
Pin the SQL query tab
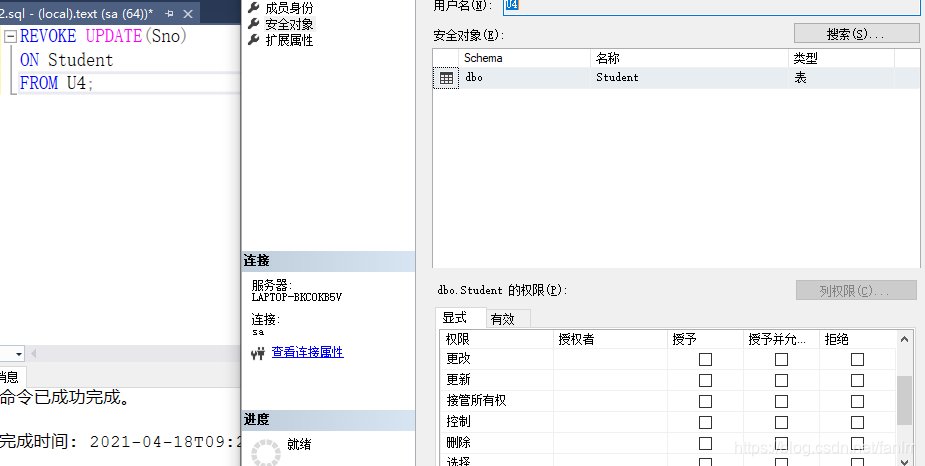pyautogui.click(x=169, y=13)
